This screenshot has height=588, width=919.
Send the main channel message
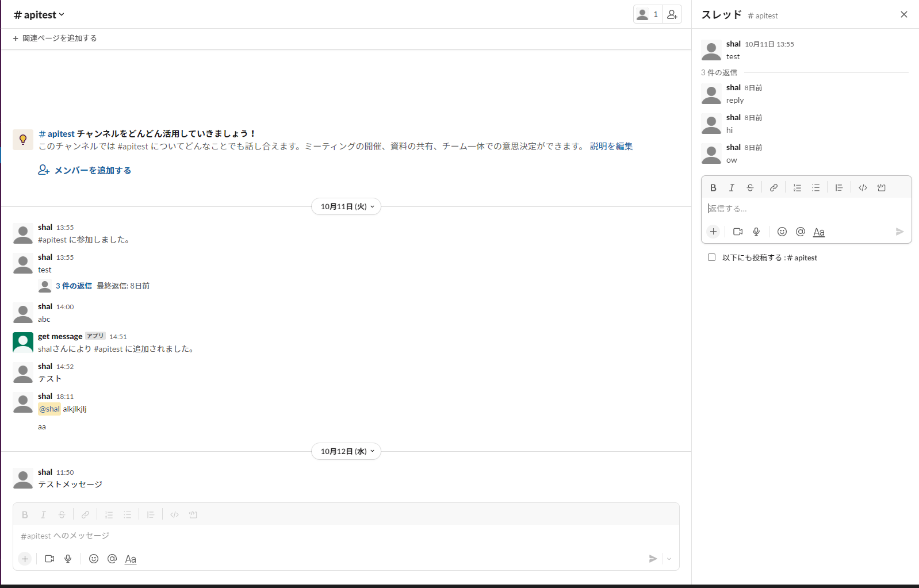653,559
